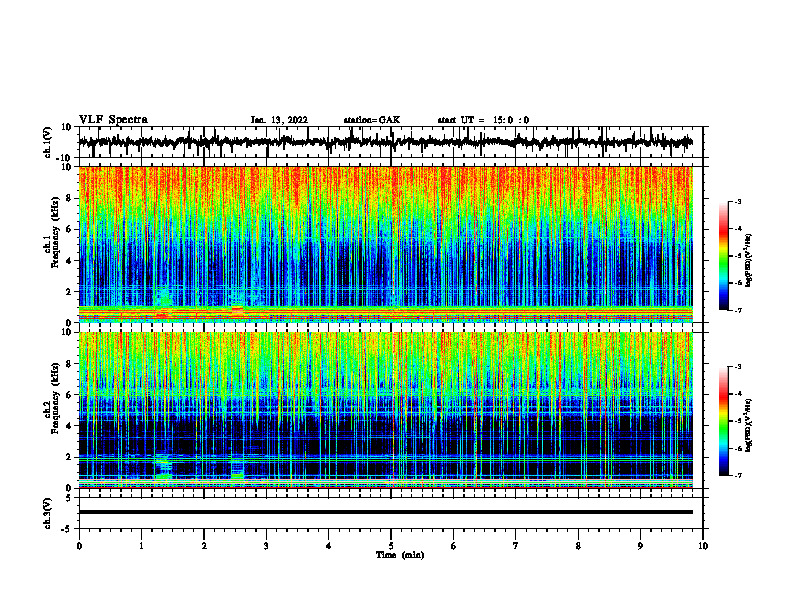Click time-axis tick label "3" at the bottom

[x=266, y=546]
